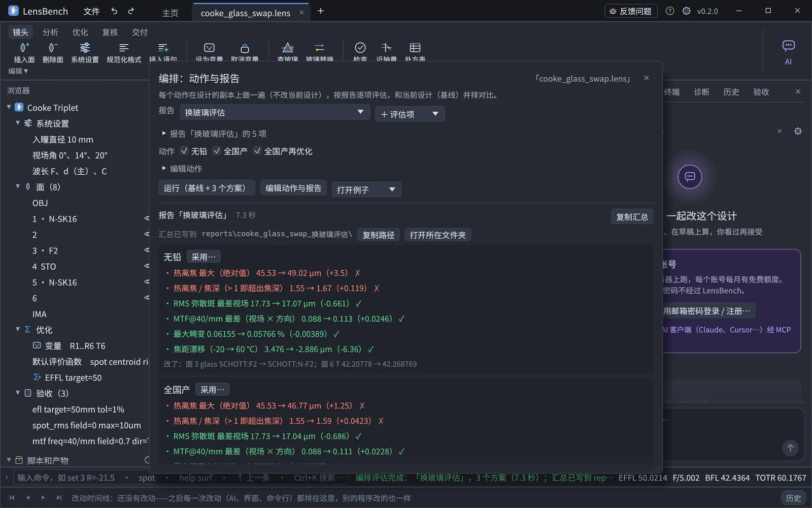The width and height of the screenshot is (812, 508).
Task: Switch to the 分析 ribbon tab
Action: [50, 32]
